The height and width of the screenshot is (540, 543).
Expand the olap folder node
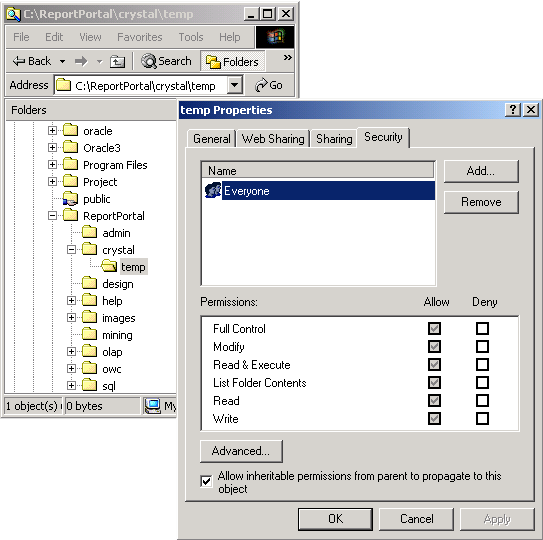point(71,352)
